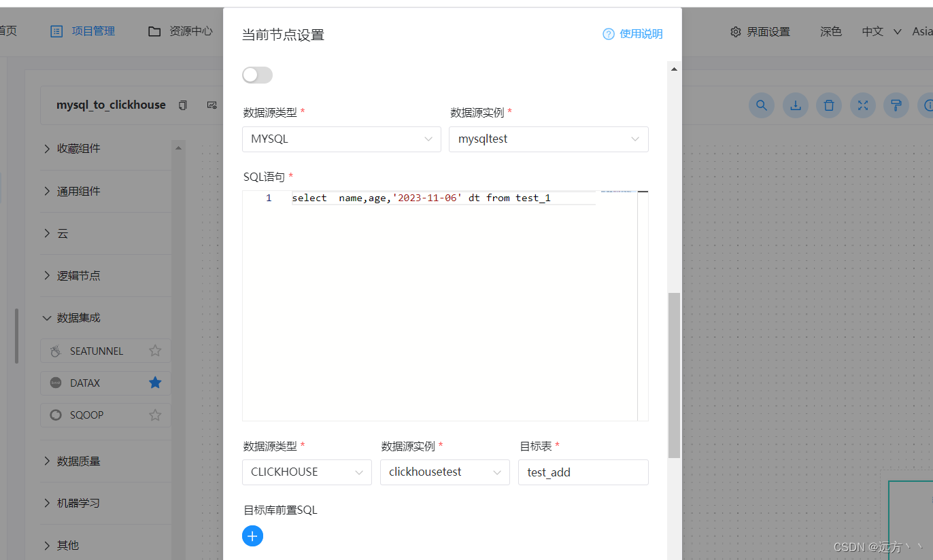Image resolution: width=933 pixels, height=560 pixels.
Task: Open 数据源实例 dropdown showing mysqltest
Action: coord(549,139)
